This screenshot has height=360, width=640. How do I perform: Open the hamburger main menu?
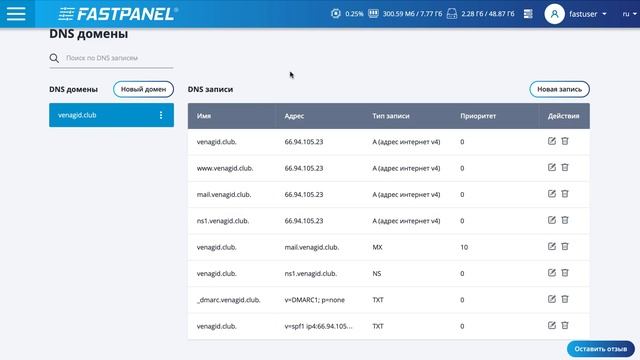pyautogui.click(x=16, y=13)
